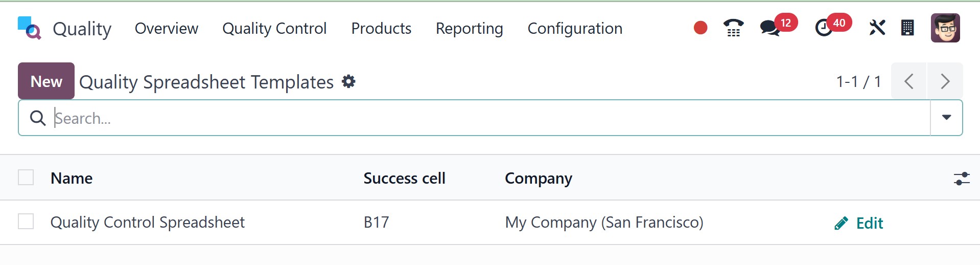Click the New button
Screen dimensions: 980x265
46,81
